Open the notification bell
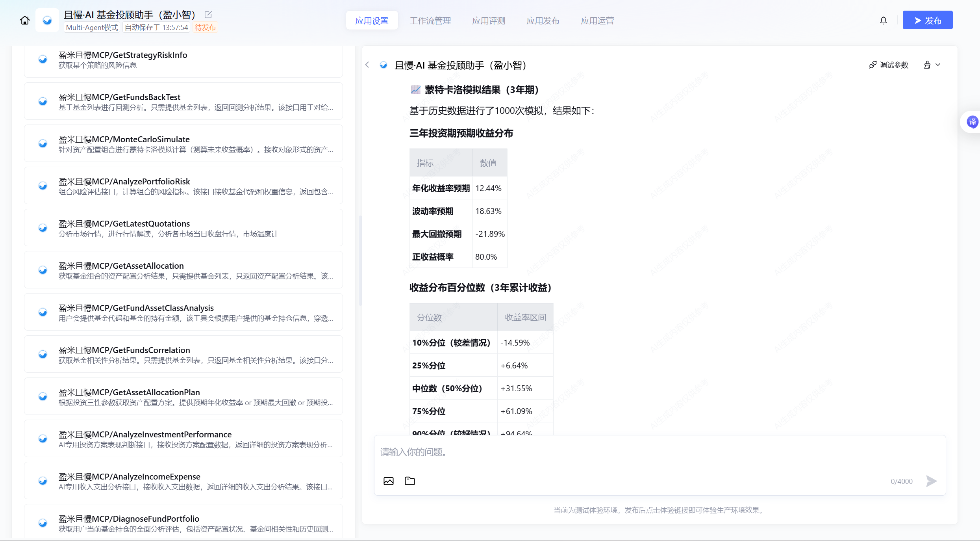Image resolution: width=980 pixels, height=541 pixels. 884,20
